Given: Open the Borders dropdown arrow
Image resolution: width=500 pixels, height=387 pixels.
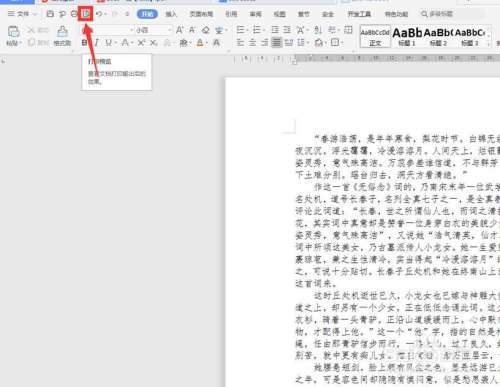Looking at the screenshot, I should click(342, 43).
